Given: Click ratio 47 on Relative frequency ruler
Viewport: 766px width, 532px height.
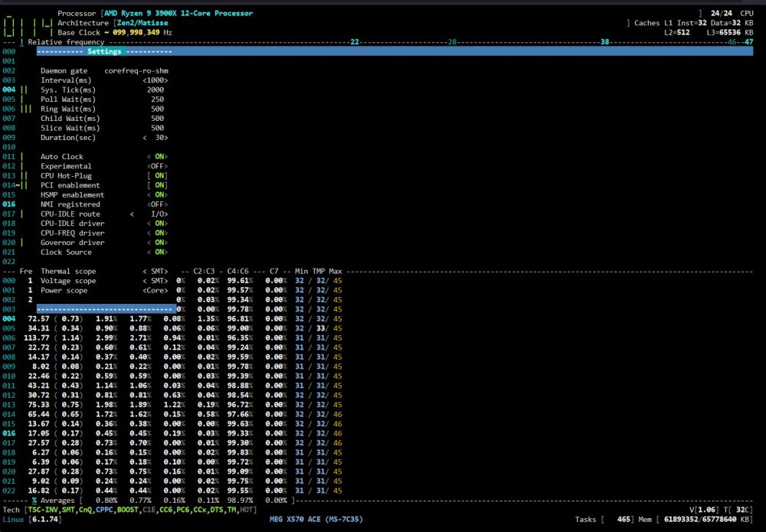Looking at the screenshot, I should [x=749, y=42].
